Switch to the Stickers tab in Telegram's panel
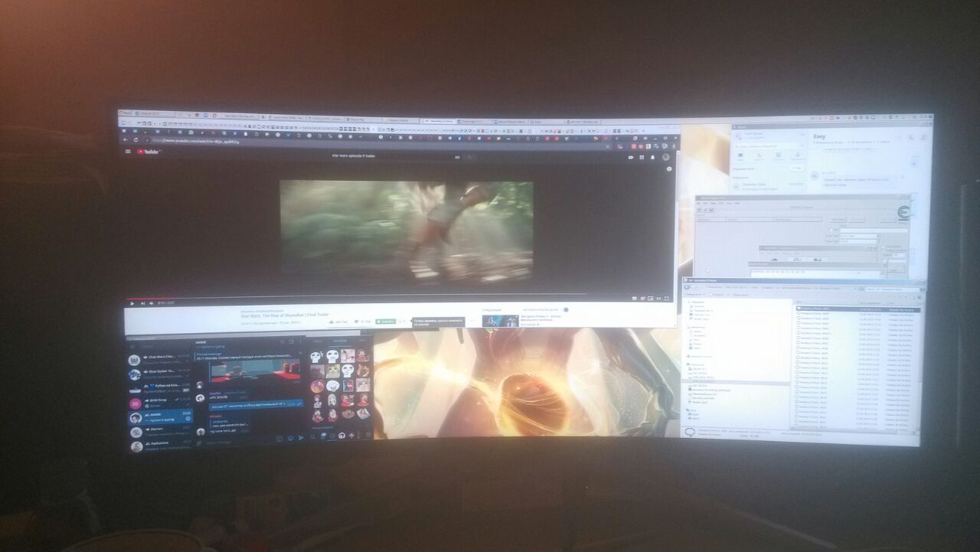The image size is (980, 552). click(340, 340)
